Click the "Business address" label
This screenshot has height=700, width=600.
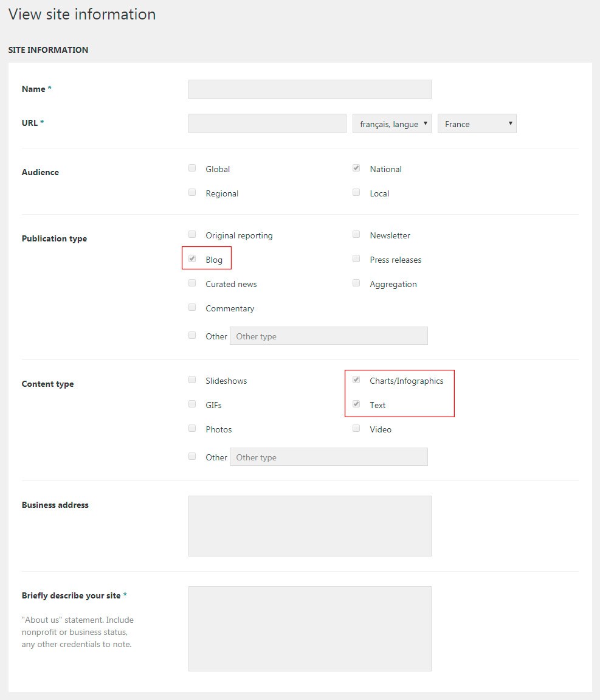pos(55,505)
